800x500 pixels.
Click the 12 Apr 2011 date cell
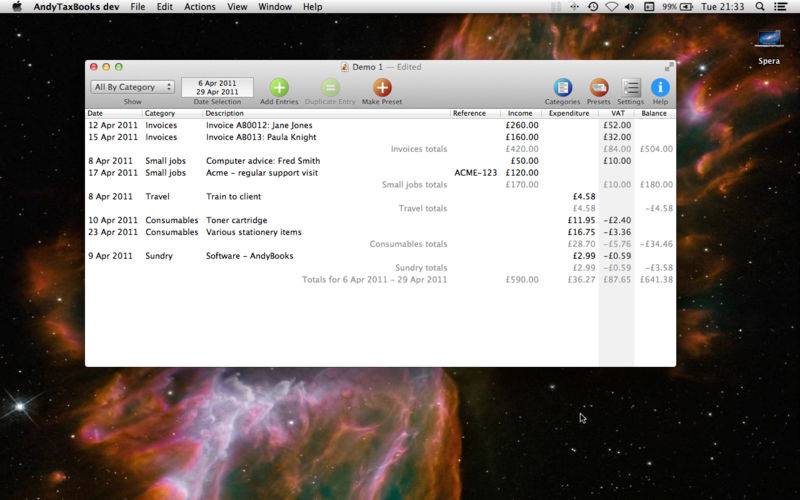pyautogui.click(x=113, y=125)
